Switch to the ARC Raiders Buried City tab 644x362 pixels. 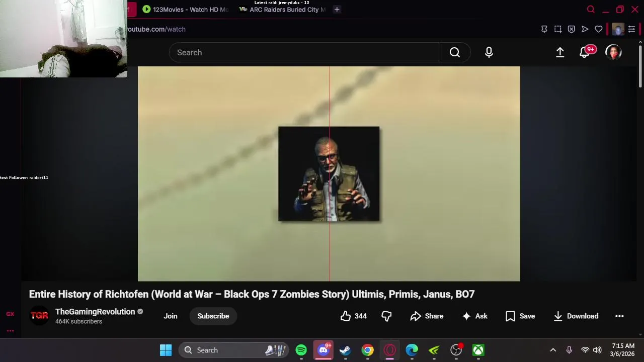[283, 10]
